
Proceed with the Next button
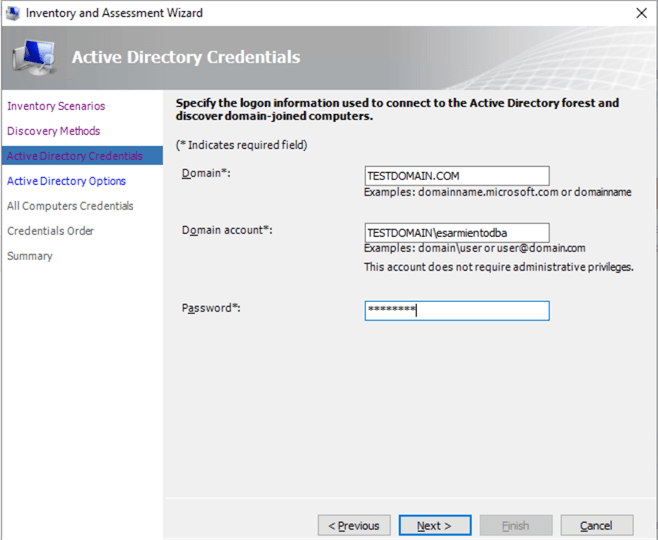(x=435, y=525)
